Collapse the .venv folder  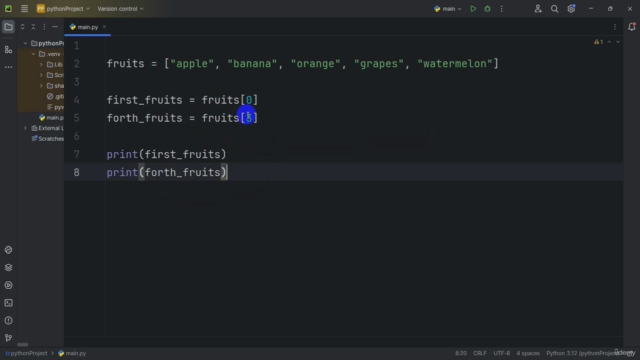coord(33,54)
